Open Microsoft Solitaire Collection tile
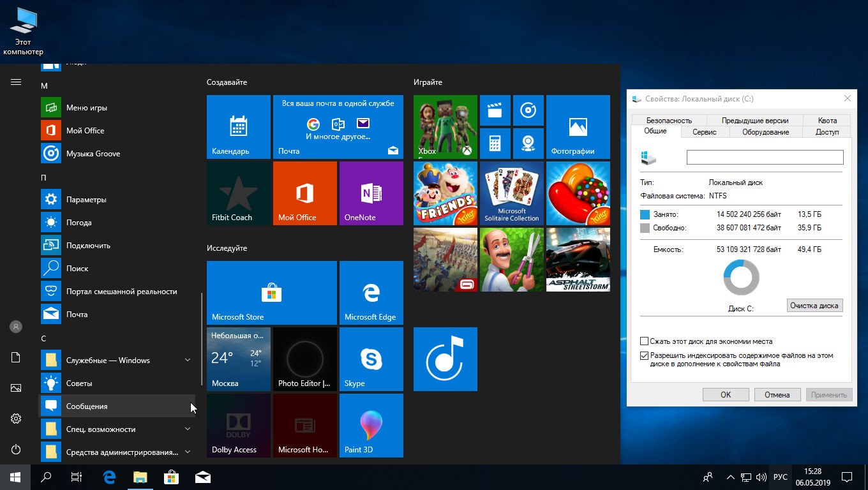Image resolution: width=868 pixels, height=490 pixels. [x=512, y=193]
